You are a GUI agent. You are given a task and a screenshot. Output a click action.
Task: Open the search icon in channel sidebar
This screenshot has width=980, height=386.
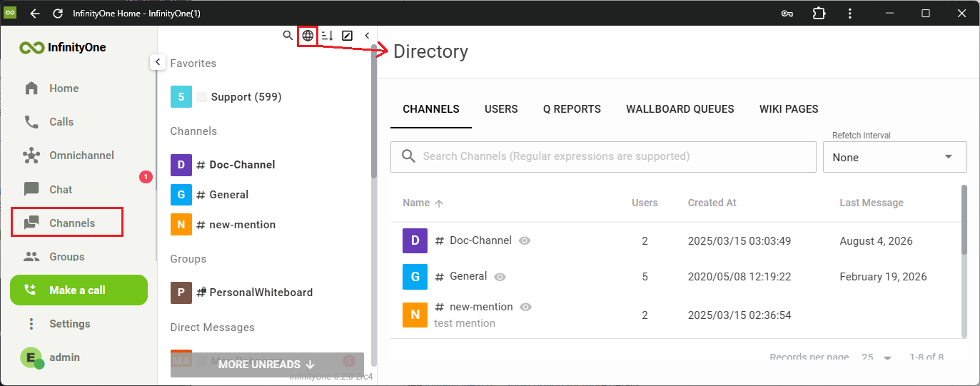click(288, 35)
